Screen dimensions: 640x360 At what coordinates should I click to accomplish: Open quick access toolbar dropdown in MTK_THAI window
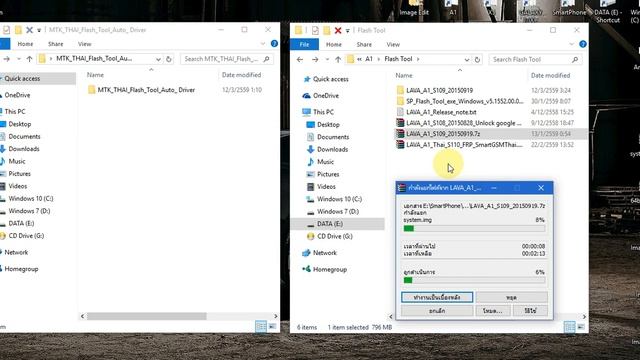(x=39, y=30)
